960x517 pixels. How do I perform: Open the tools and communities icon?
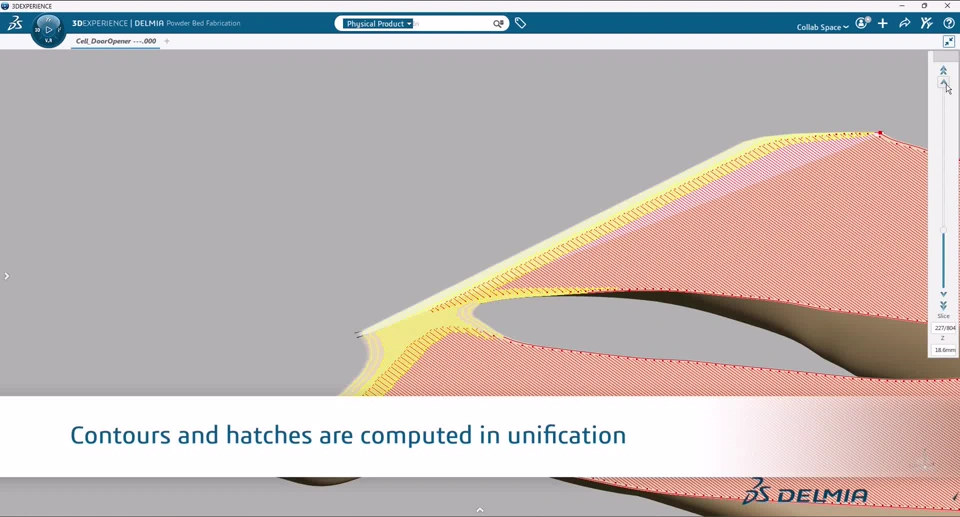[x=927, y=23]
